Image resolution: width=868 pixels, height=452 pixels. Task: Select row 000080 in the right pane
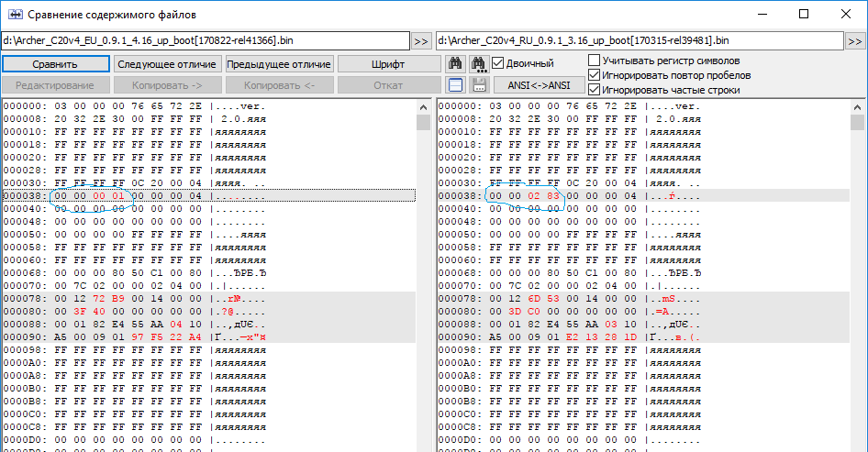click(x=643, y=312)
